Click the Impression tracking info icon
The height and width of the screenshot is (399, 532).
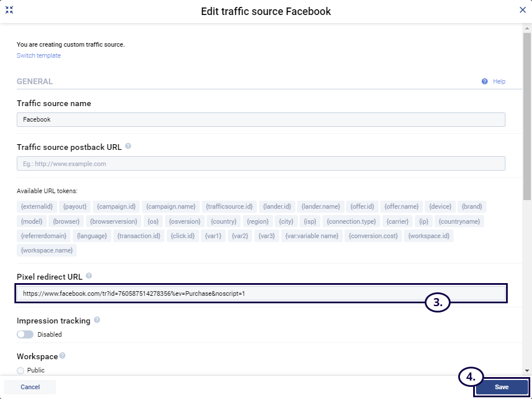click(97, 320)
